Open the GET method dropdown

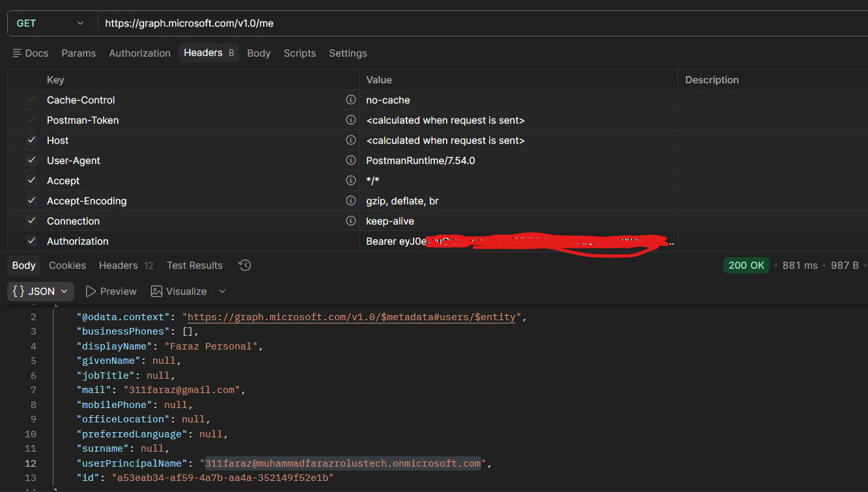(x=51, y=23)
